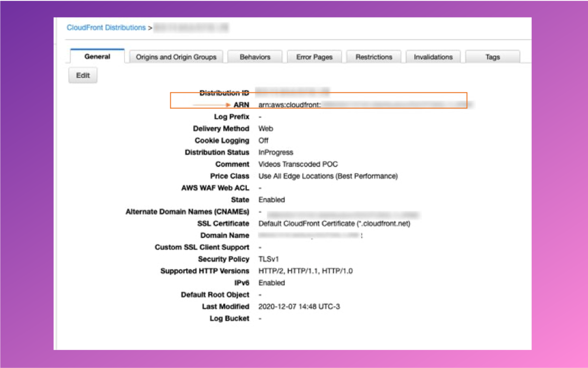Click the IPv6 value Enabled

tap(272, 283)
